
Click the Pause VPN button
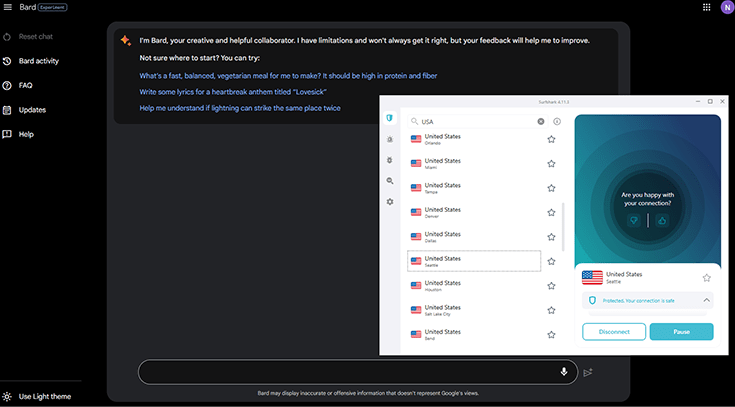pyautogui.click(x=682, y=332)
